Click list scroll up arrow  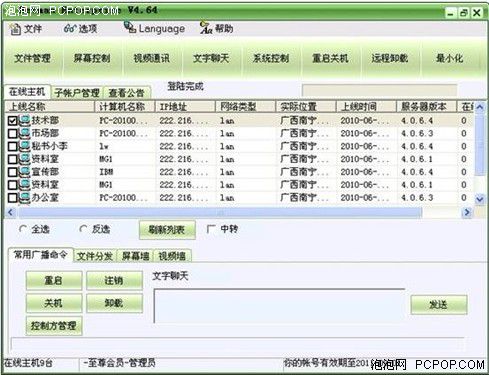(479, 107)
